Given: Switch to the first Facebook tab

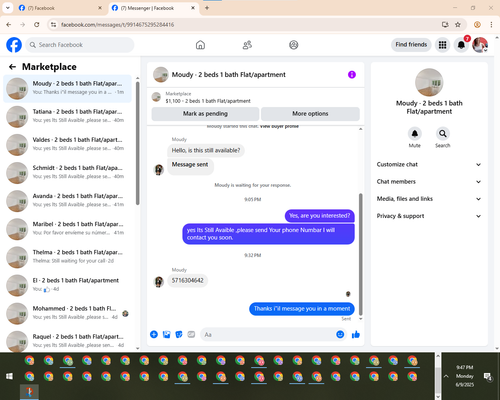Looking at the screenshot, I should [60, 8].
